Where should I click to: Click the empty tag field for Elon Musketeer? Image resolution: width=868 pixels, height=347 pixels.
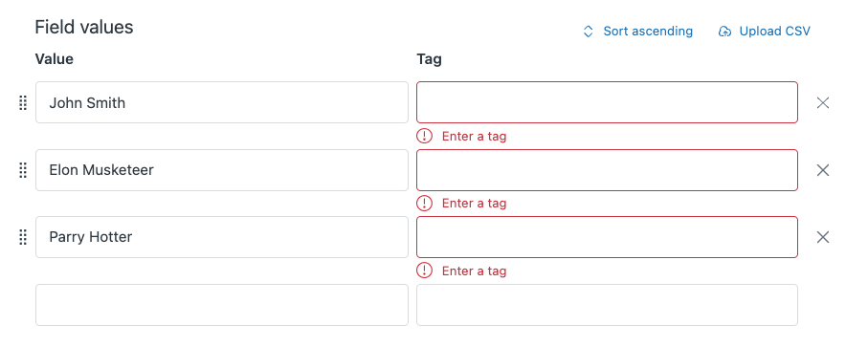click(x=608, y=170)
